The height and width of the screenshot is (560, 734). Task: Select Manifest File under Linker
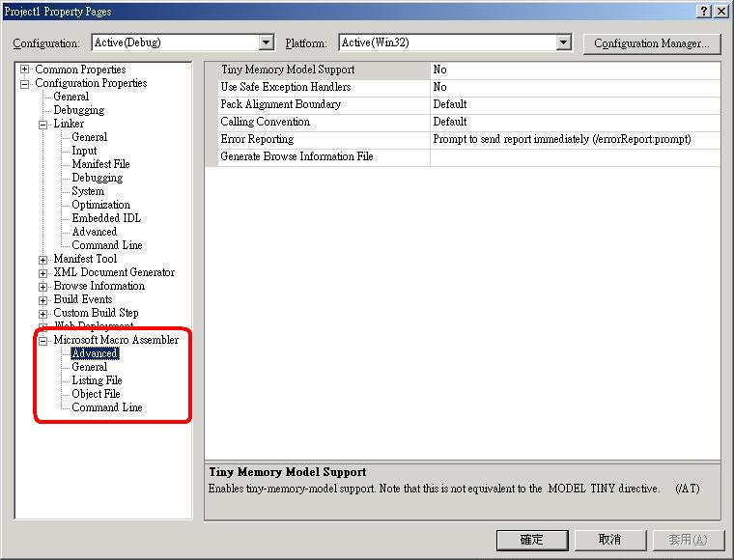point(100,164)
